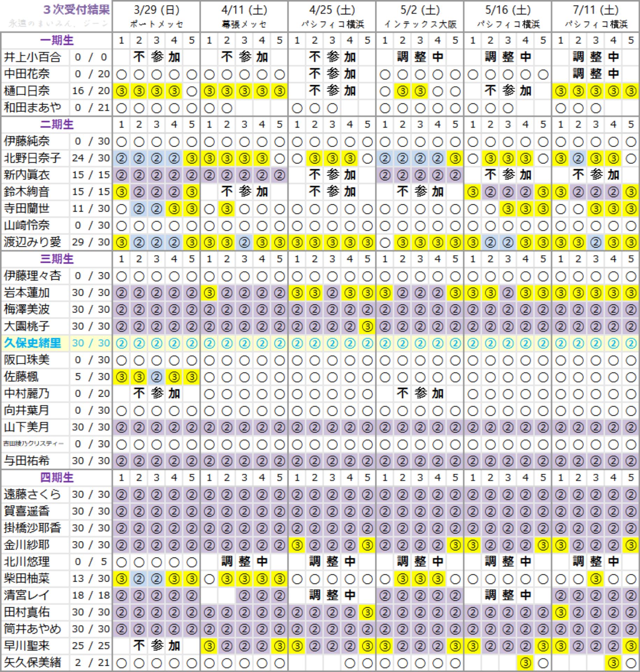Click 柴田柚菜's yellow ③ under 7/11

(596, 579)
